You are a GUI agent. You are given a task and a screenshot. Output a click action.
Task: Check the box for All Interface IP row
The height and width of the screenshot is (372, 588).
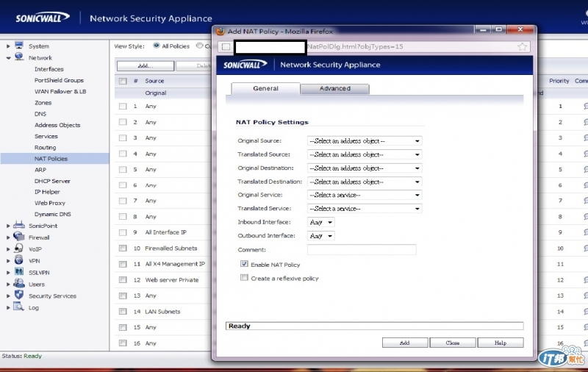tap(123, 232)
